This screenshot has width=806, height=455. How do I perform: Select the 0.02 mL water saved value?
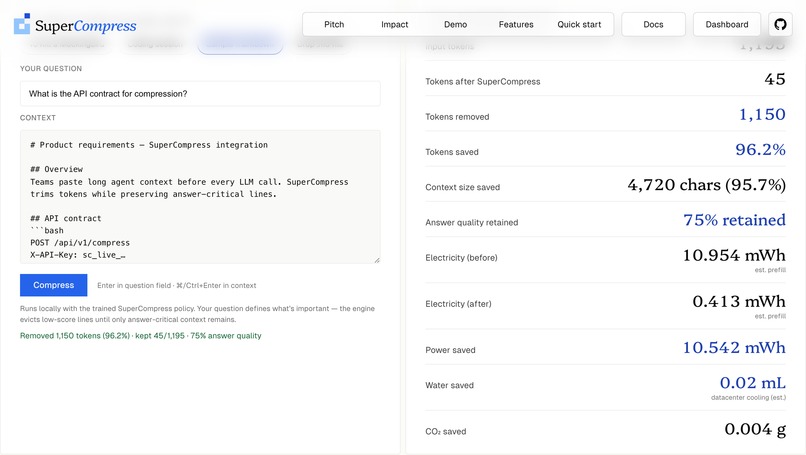pyautogui.click(x=753, y=383)
